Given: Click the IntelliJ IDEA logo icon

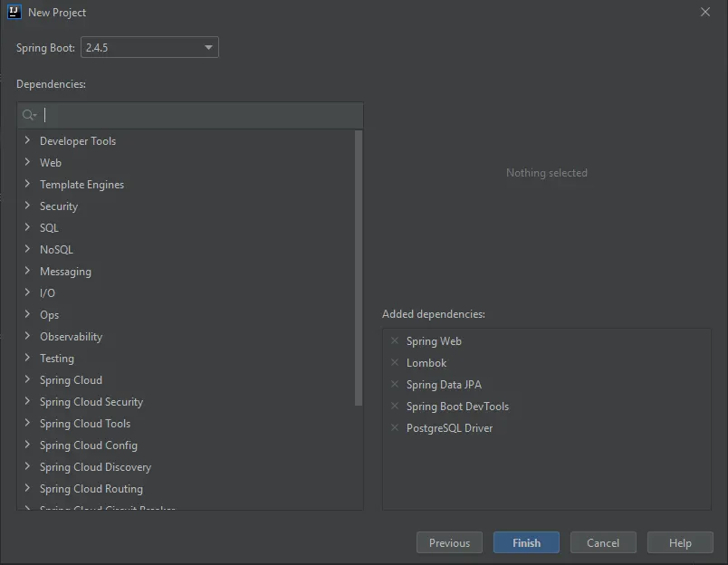Looking at the screenshot, I should point(14,12).
